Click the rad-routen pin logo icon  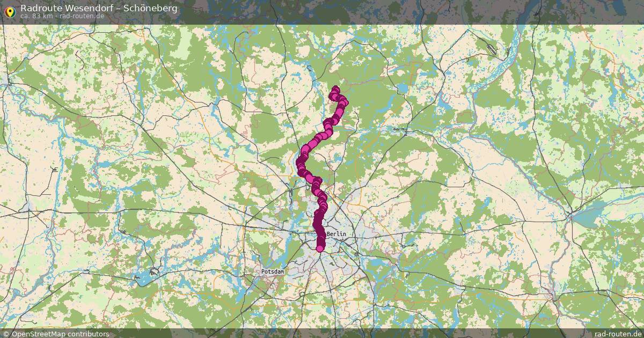coord(10,11)
